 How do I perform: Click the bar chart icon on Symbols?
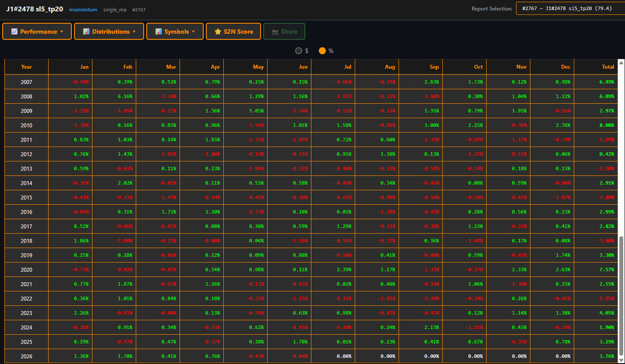pos(159,31)
